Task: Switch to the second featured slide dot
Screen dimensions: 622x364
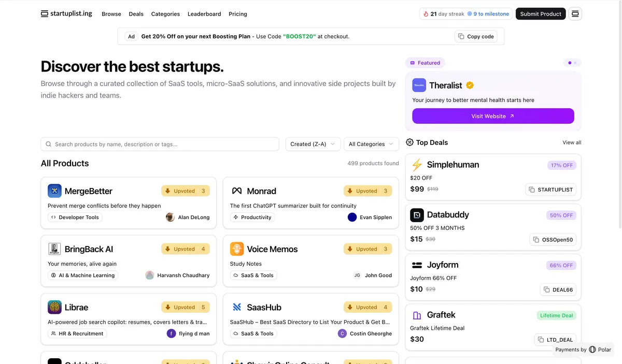Action: pos(576,62)
